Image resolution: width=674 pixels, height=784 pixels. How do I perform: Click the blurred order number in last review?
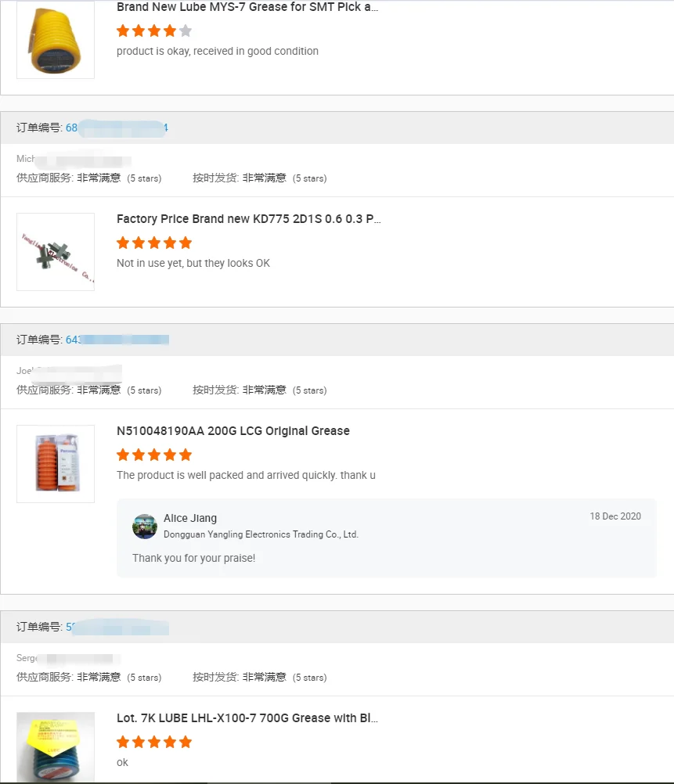117,627
